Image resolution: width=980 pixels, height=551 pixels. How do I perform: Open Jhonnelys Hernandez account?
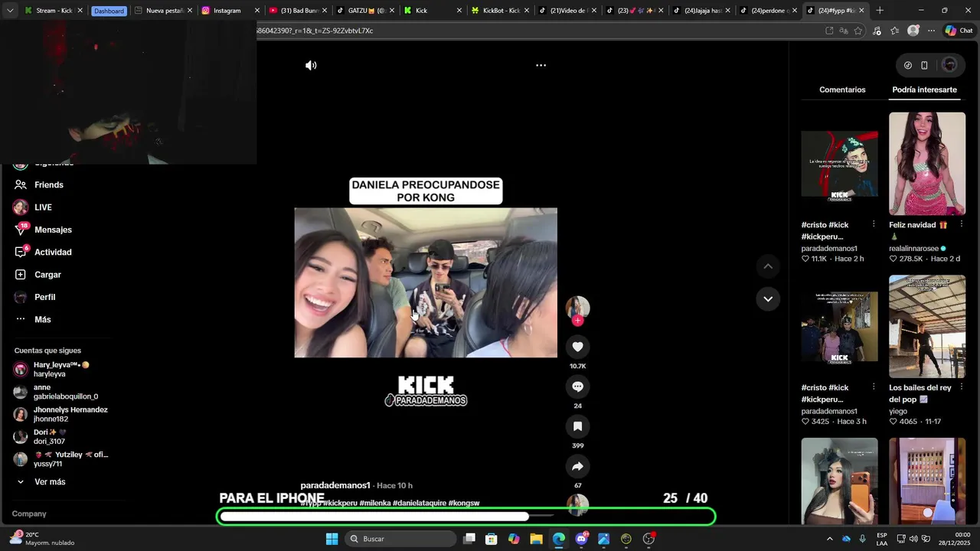pos(61,414)
